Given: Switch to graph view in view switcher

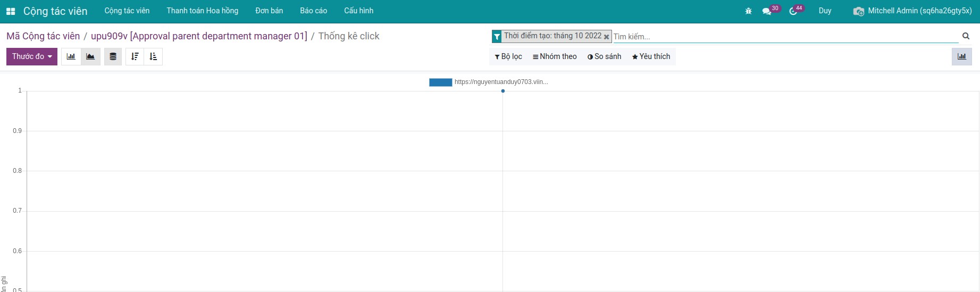Looking at the screenshot, I should pos(961,56).
